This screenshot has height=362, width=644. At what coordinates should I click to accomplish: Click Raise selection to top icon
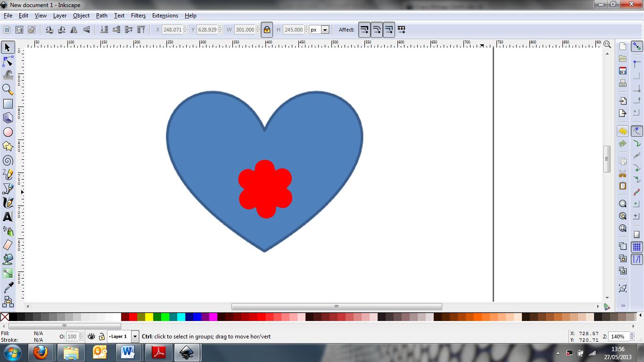pos(141,30)
